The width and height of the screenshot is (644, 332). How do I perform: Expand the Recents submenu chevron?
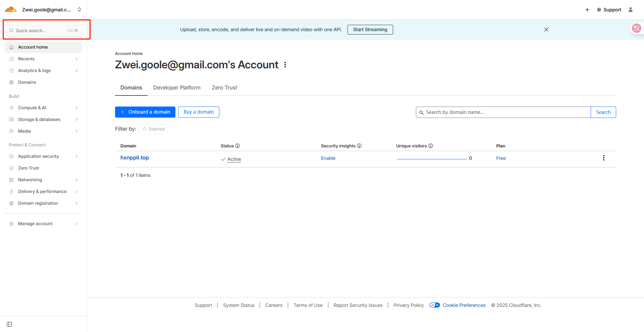[x=77, y=59]
